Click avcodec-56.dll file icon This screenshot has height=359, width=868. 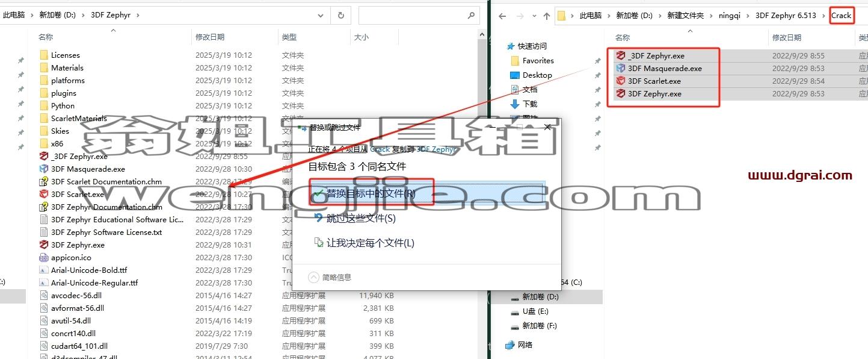click(43, 295)
